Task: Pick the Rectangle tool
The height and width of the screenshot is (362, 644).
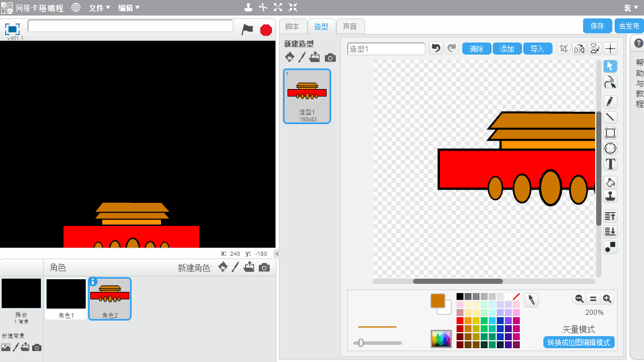Action: click(610, 133)
